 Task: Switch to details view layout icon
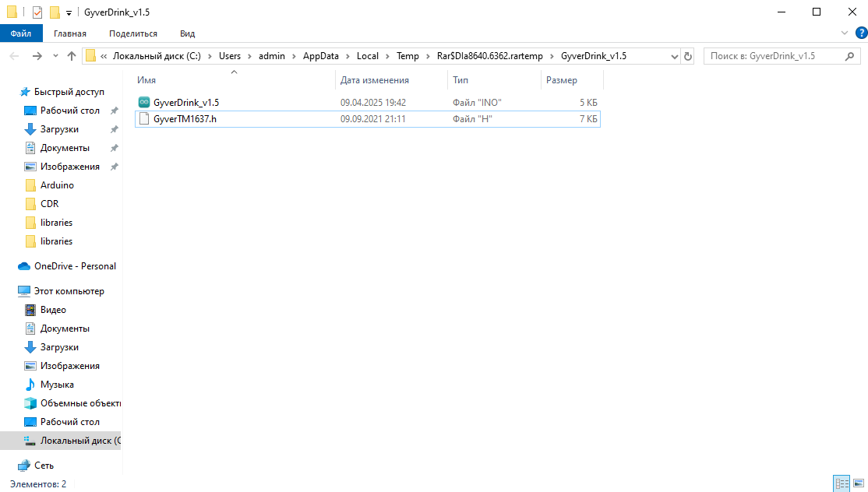coord(842,484)
